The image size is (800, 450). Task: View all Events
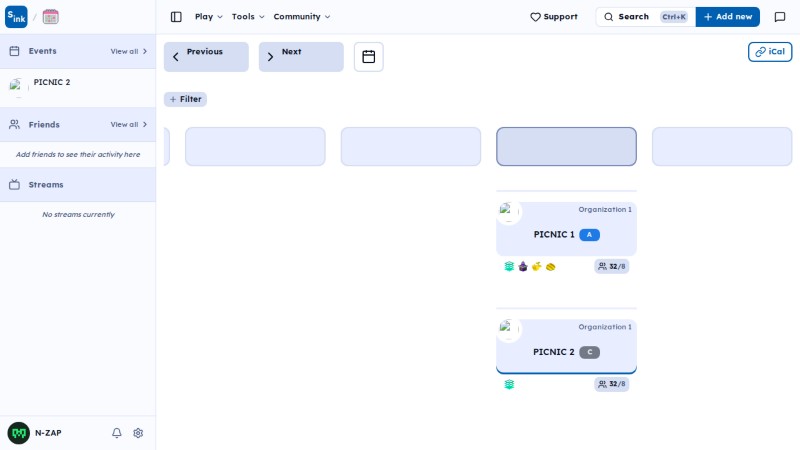point(129,51)
